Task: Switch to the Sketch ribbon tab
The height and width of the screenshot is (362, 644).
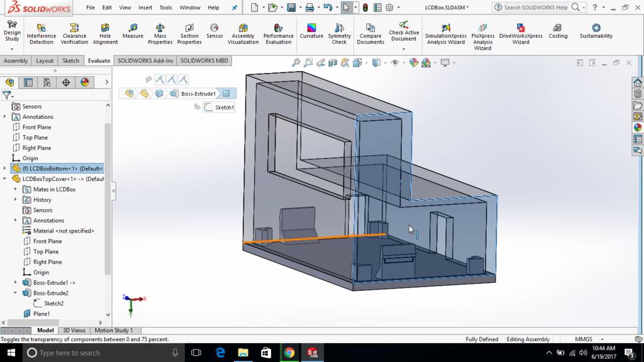Action: 70,61
